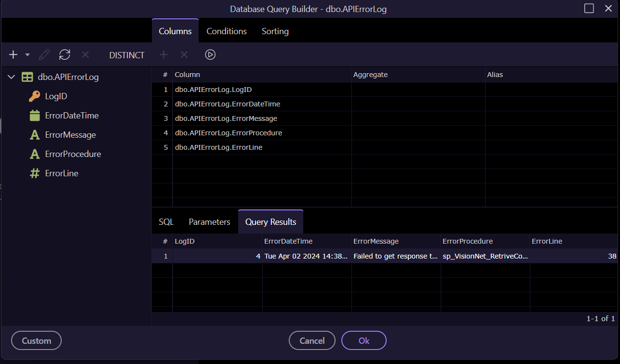Image resolution: width=620 pixels, height=364 pixels.
Task: Select LogID in the table tree
Action: 56,96
